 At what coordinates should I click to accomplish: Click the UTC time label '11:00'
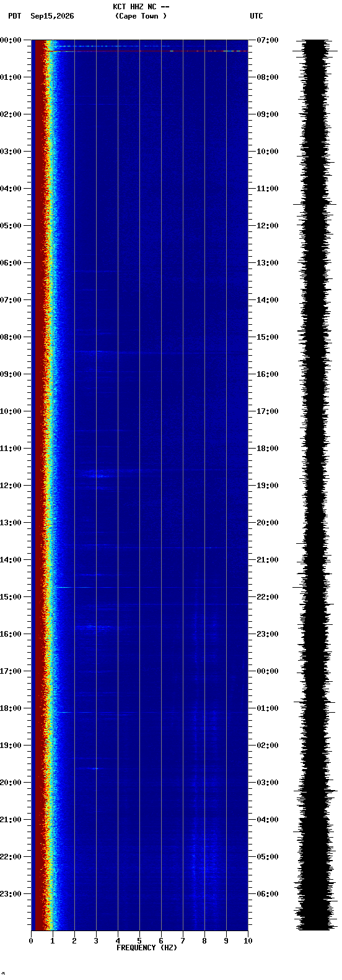(268, 189)
